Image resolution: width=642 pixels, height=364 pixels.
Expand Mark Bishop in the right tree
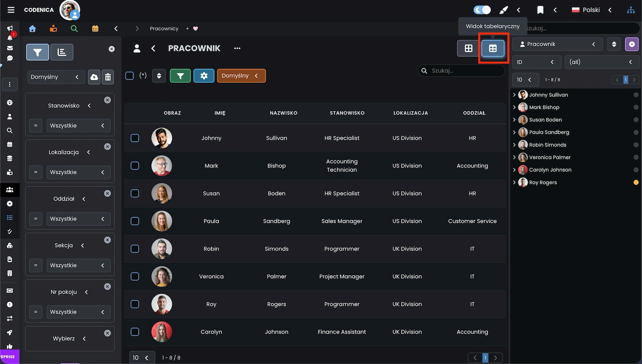coord(514,107)
